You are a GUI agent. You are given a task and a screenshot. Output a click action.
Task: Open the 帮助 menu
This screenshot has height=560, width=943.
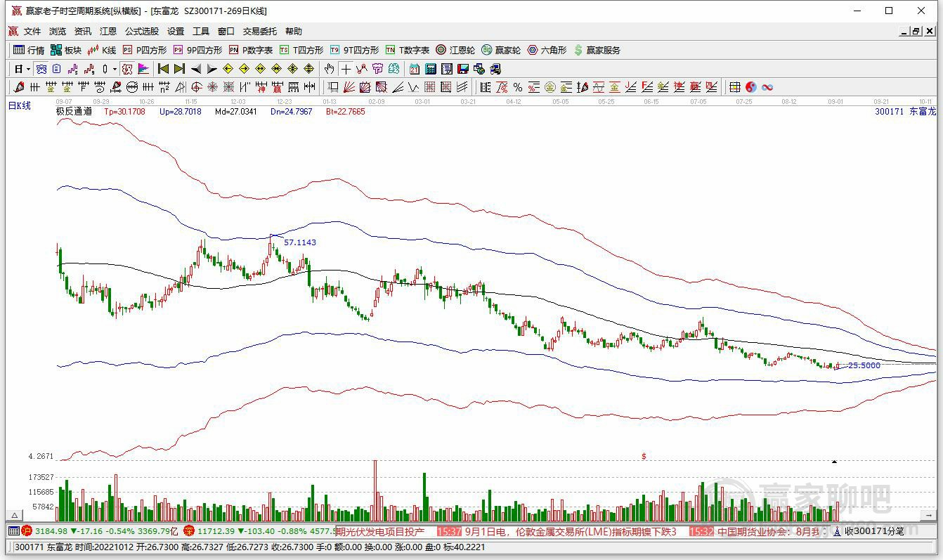[x=294, y=32]
